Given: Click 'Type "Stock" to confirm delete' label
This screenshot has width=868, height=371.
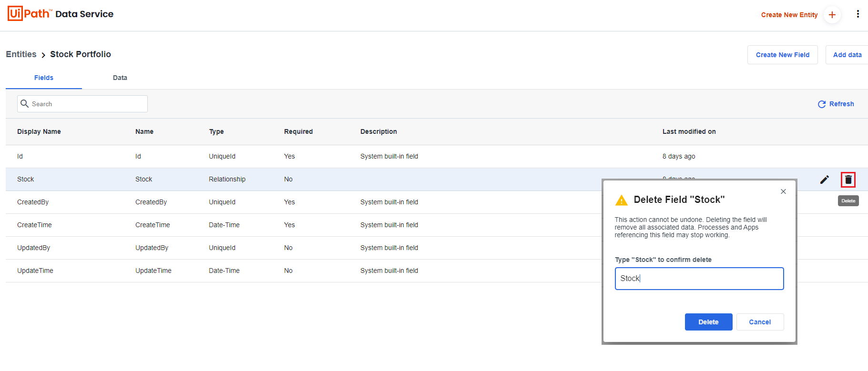Looking at the screenshot, I should (663, 260).
